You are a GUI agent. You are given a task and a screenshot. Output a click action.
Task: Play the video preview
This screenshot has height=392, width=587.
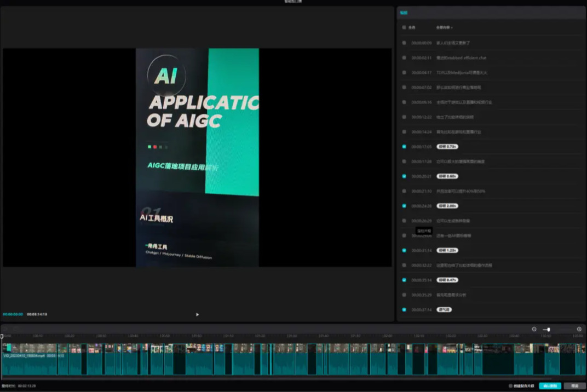(197, 314)
